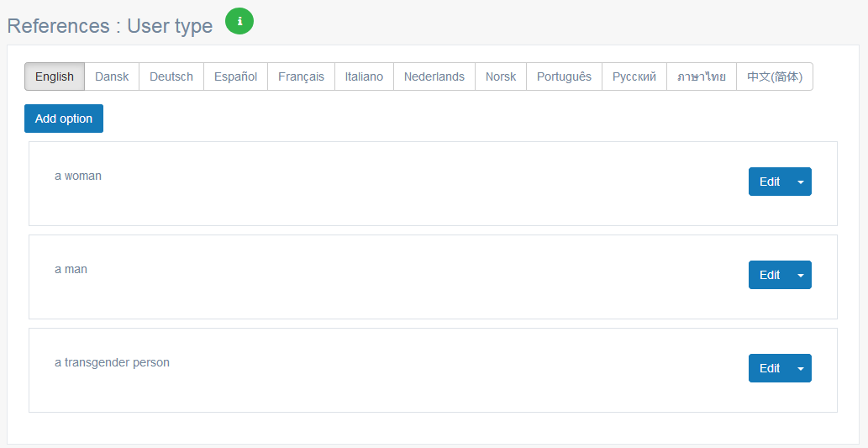Open dropdown arrow for "a woman" row

click(801, 182)
